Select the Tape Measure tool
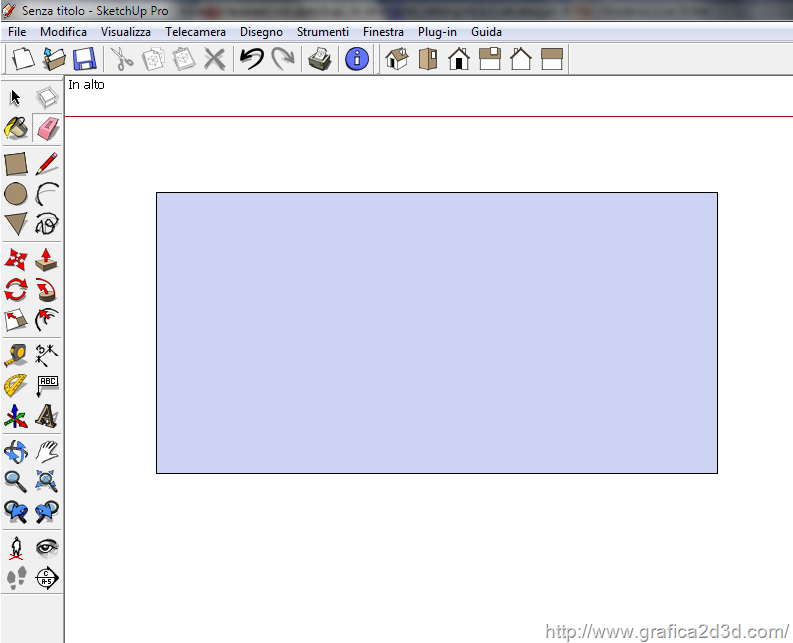 [16, 354]
